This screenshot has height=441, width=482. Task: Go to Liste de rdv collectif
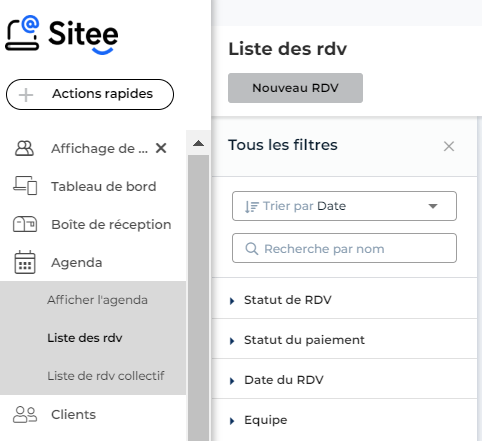pyautogui.click(x=106, y=376)
